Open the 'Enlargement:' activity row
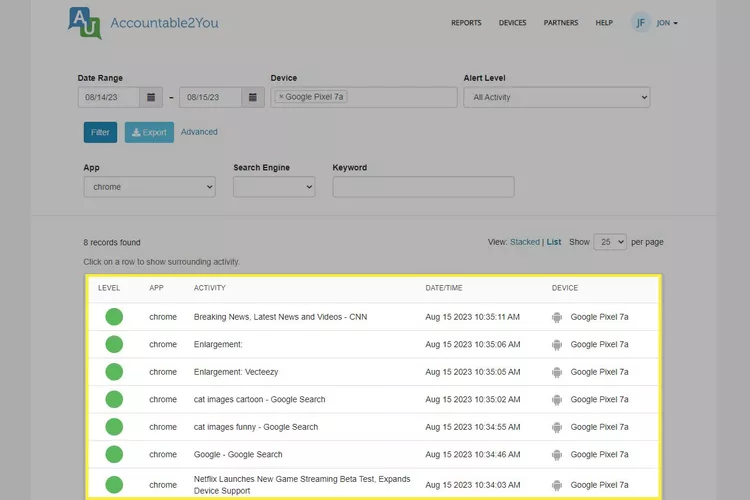The width and height of the screenshot is (750, 500). 374,344
